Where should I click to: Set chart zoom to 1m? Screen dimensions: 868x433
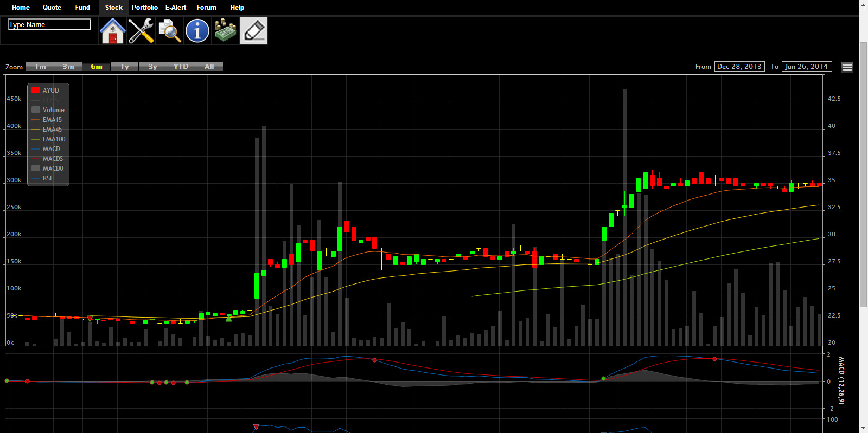coord(40,67)
